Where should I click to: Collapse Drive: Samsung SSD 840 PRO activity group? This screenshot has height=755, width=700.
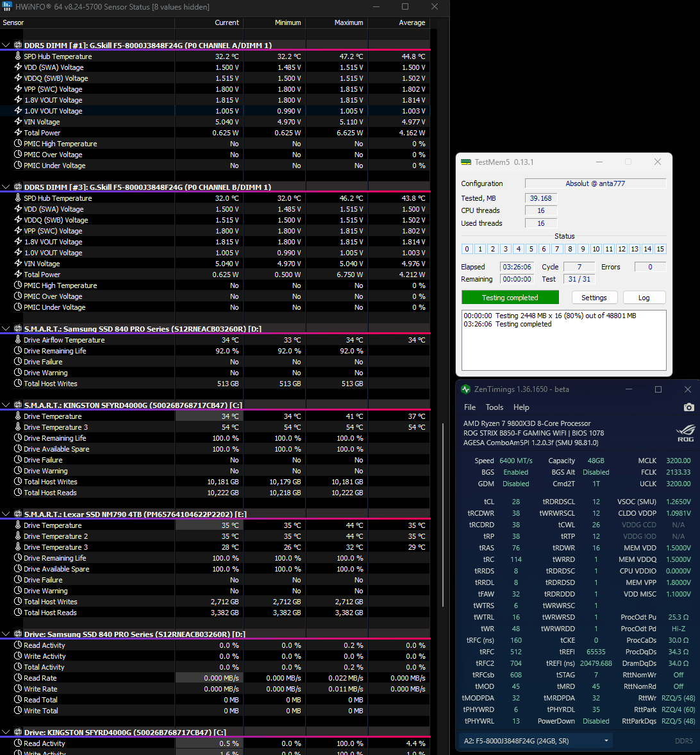6,634
